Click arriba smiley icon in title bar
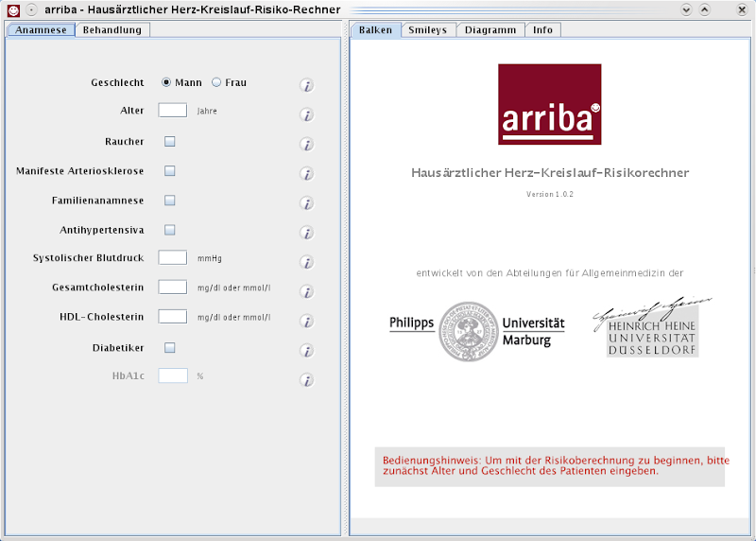Viewport: 756px width, 541px height. (x=13, y=9)
